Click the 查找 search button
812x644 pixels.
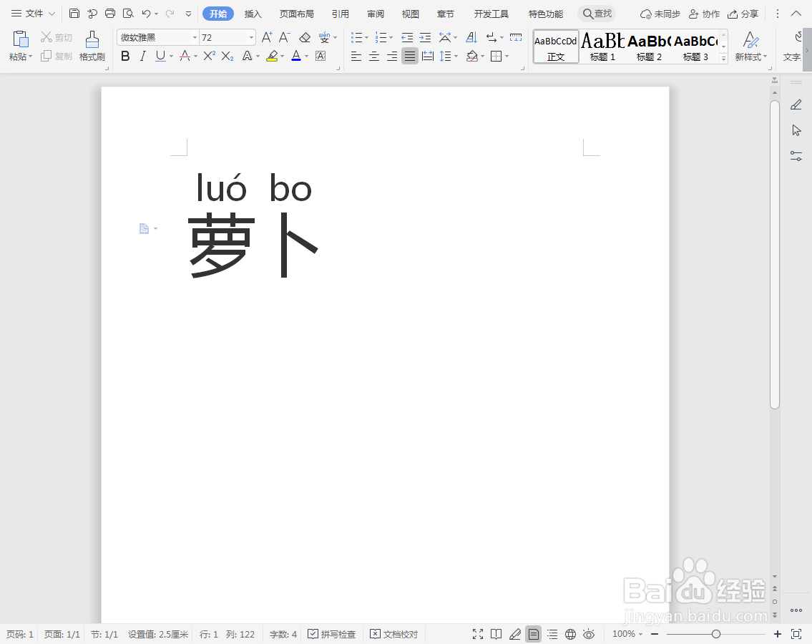coord(597,13)
